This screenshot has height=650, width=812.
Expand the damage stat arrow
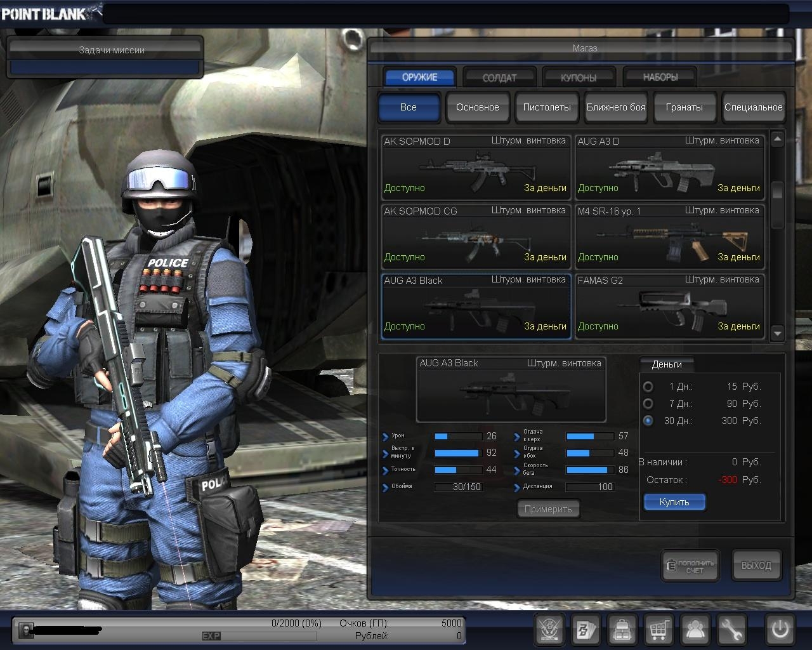click(x=385, y=437)
